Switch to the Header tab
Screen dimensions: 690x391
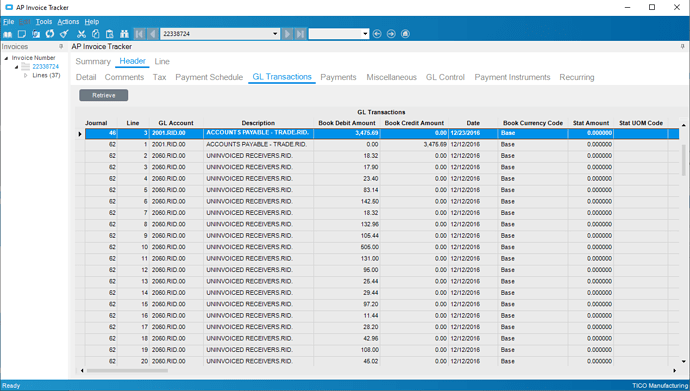(132, 62)
